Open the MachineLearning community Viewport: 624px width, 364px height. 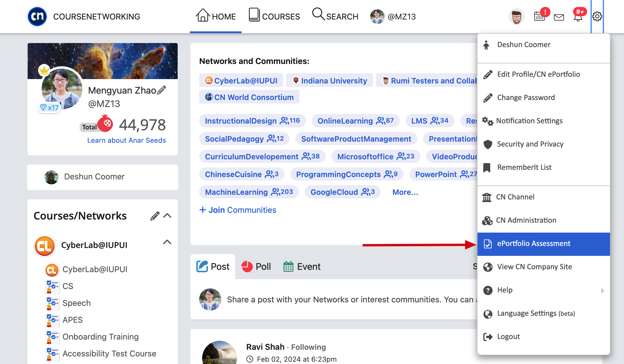coord(249,192)
